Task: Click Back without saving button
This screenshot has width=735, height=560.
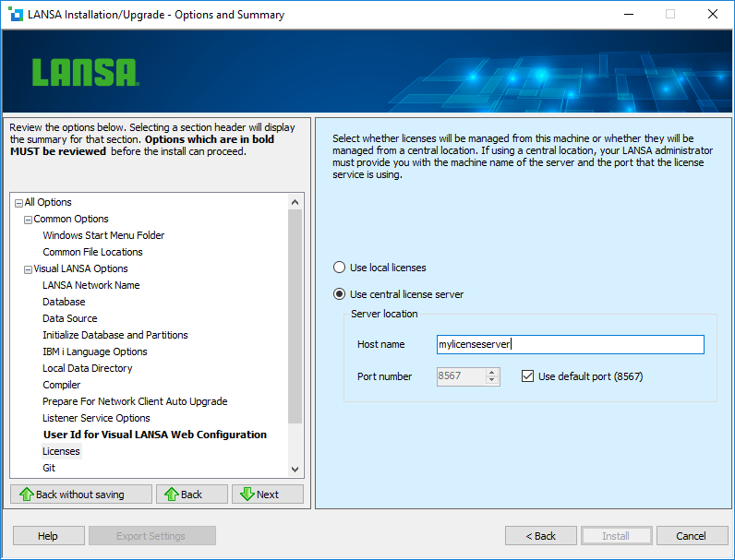Action: [x=81, y=494]
